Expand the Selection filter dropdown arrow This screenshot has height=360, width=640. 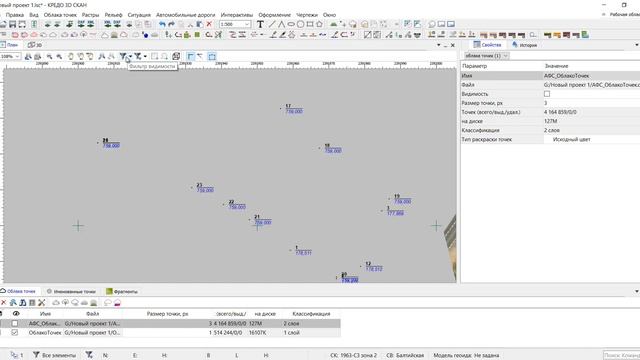pos(145,56)
